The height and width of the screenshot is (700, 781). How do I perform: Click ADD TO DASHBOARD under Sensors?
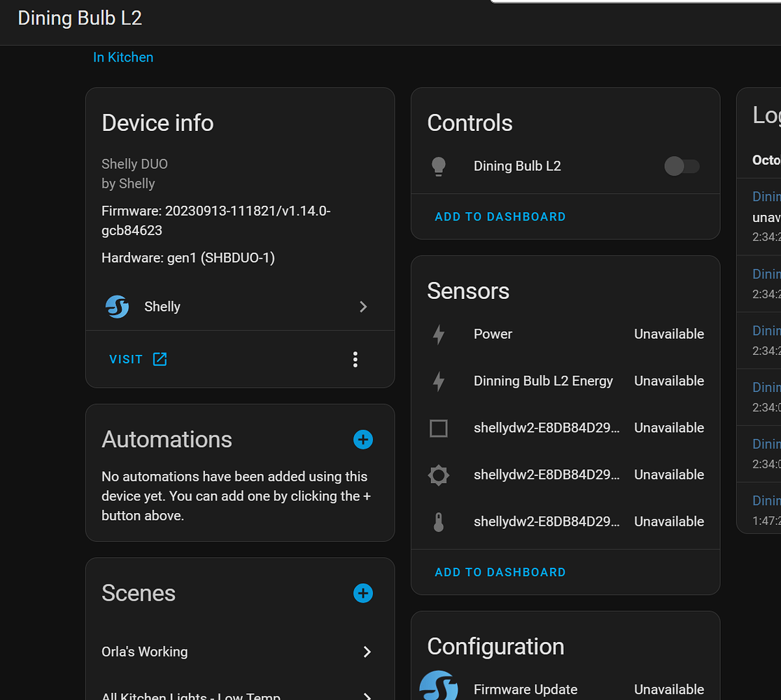pyautogui.click(x=500, y=572)
